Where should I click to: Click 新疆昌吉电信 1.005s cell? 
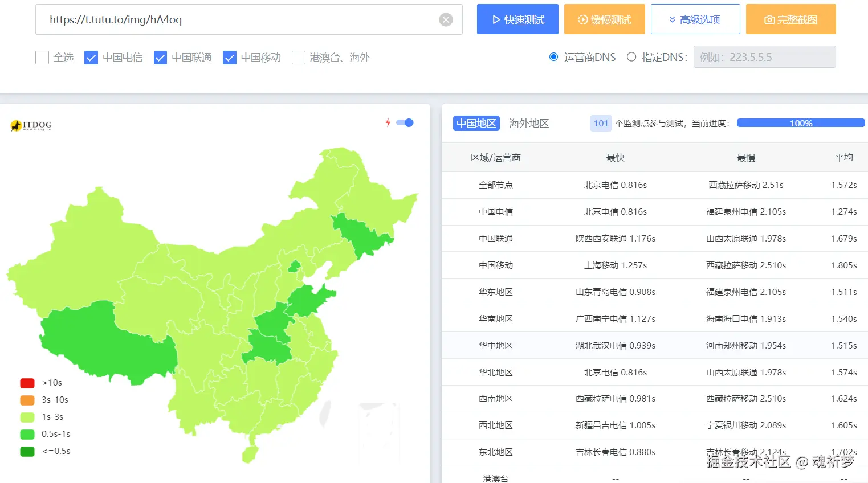click(616, 425)
